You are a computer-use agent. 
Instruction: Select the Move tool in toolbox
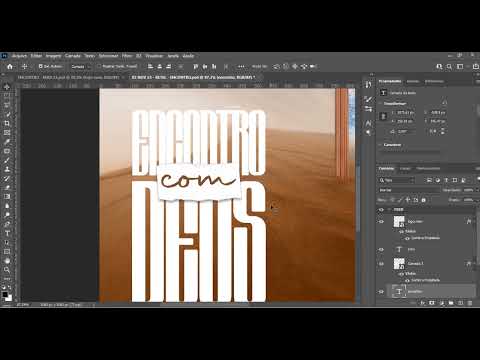pyautogui.click(x=7, y=87)
